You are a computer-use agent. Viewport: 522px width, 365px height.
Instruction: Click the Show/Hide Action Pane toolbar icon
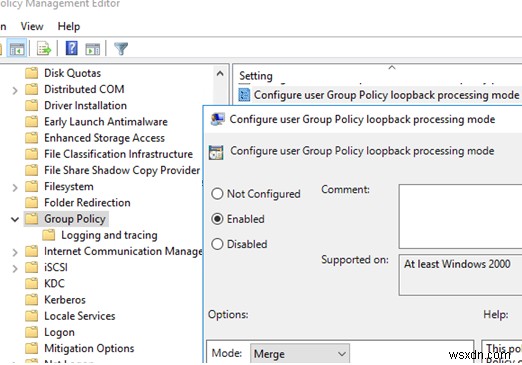(93, 49)
